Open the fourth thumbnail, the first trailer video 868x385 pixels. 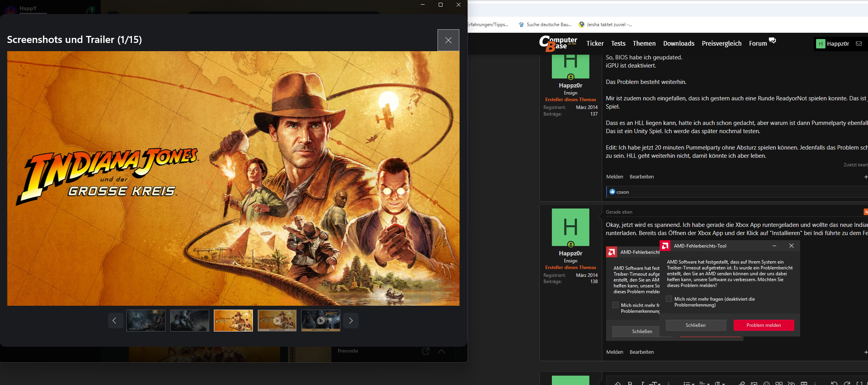(x=277, y=321)
